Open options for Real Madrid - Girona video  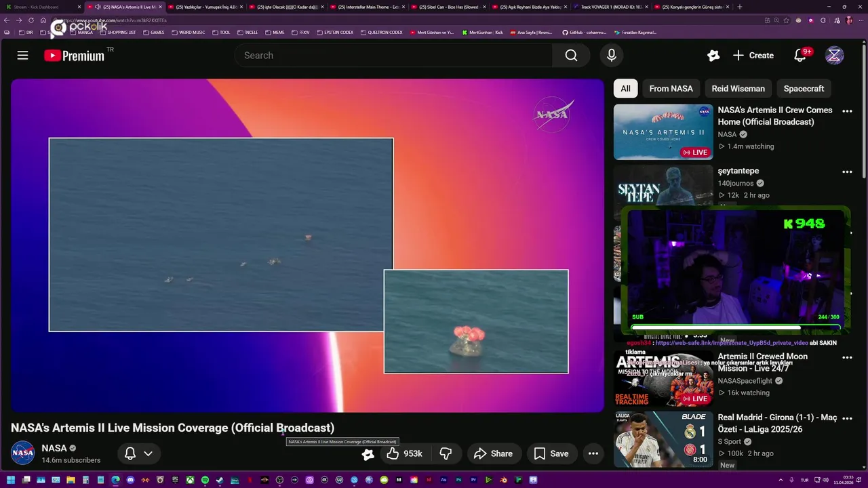847,420
